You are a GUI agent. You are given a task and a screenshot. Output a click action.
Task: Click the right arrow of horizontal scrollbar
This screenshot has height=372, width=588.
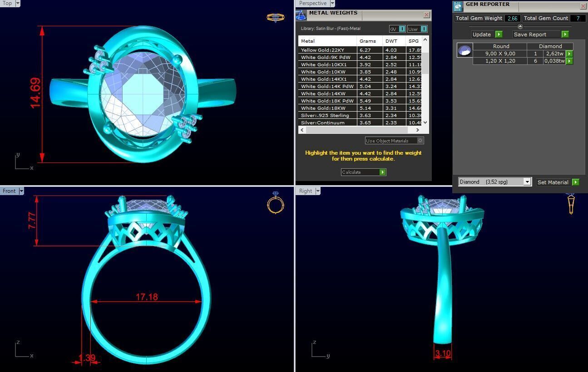point(419,130)
